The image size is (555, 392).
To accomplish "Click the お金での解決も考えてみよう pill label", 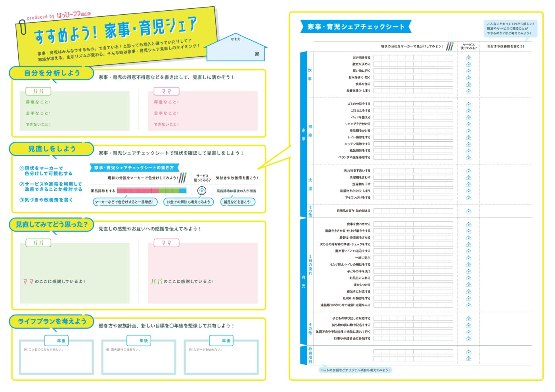I will tap(188, 202).
